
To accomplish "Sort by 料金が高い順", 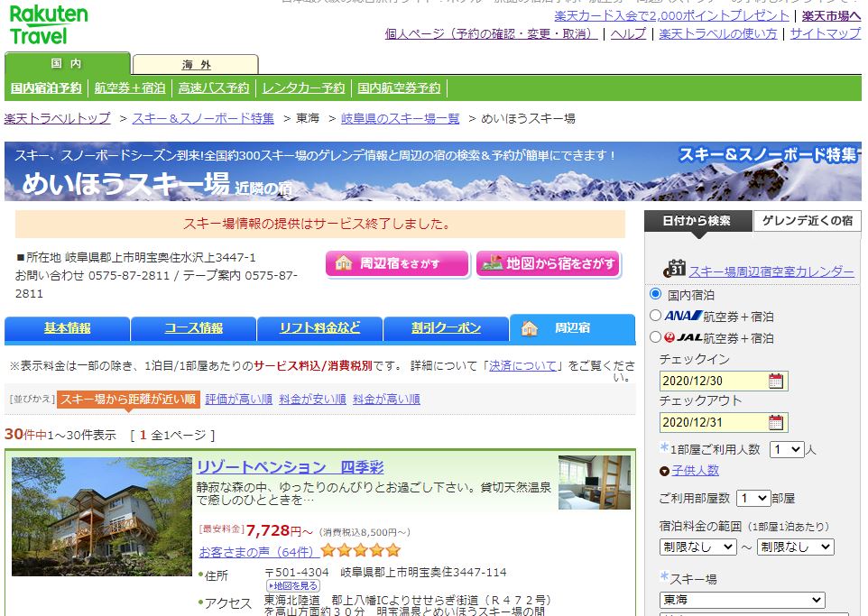I will [386, 399].
